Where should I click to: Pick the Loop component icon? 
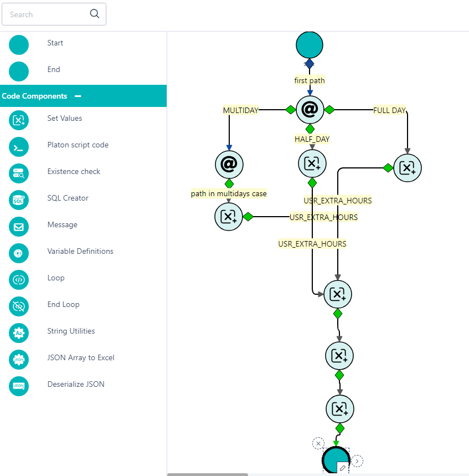19,279
